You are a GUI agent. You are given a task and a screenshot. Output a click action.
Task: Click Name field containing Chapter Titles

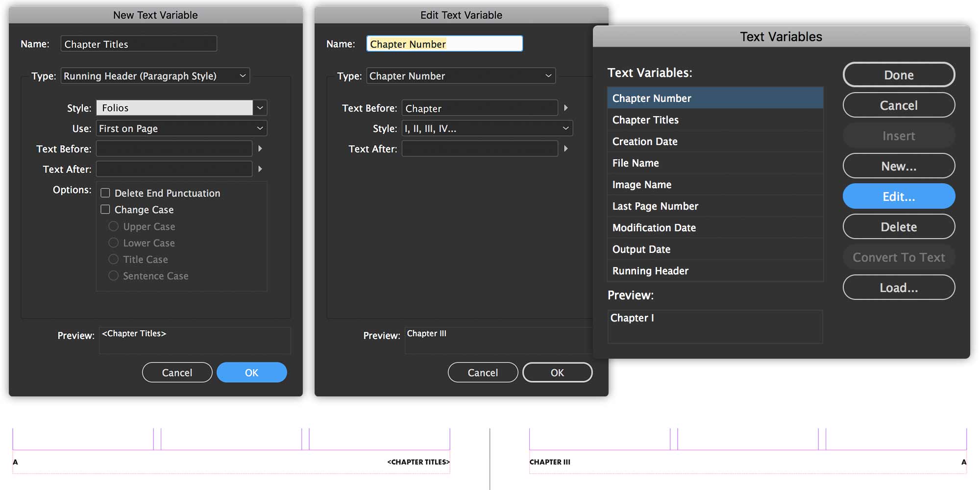(139, 44)
